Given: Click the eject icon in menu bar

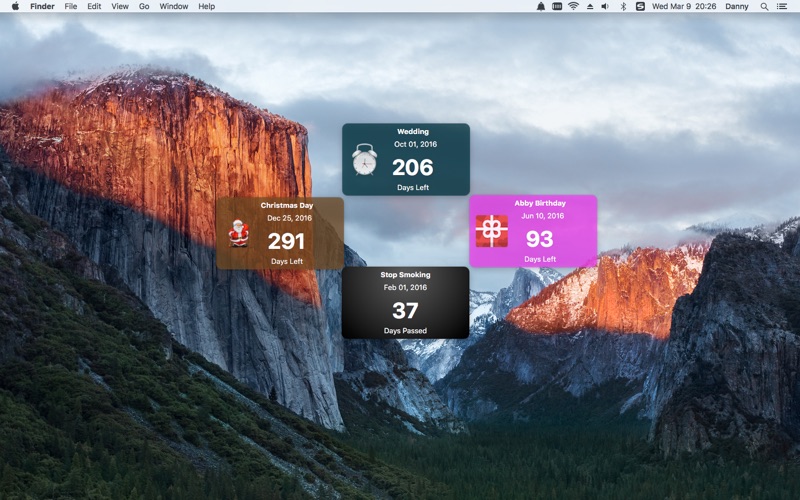Looking at the screenshot, I should pyautogui.click(x=589, y=6).
